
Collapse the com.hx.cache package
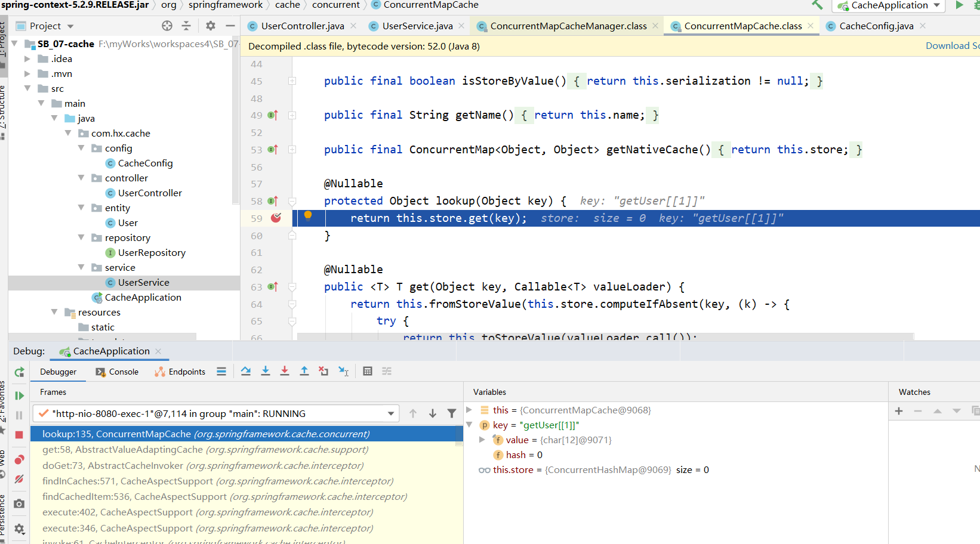tap(68, 133)
